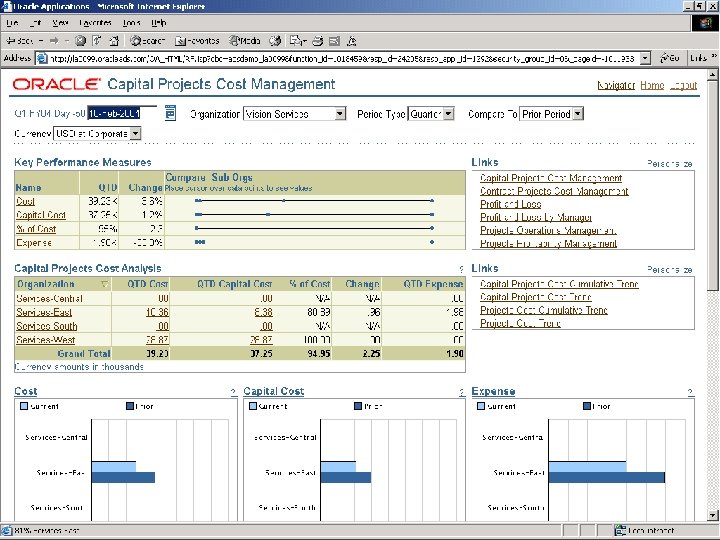This screenshot has width=720, height=540.
Task: Open the address bar URL dropdown
Action: click(x=646, y=58)
